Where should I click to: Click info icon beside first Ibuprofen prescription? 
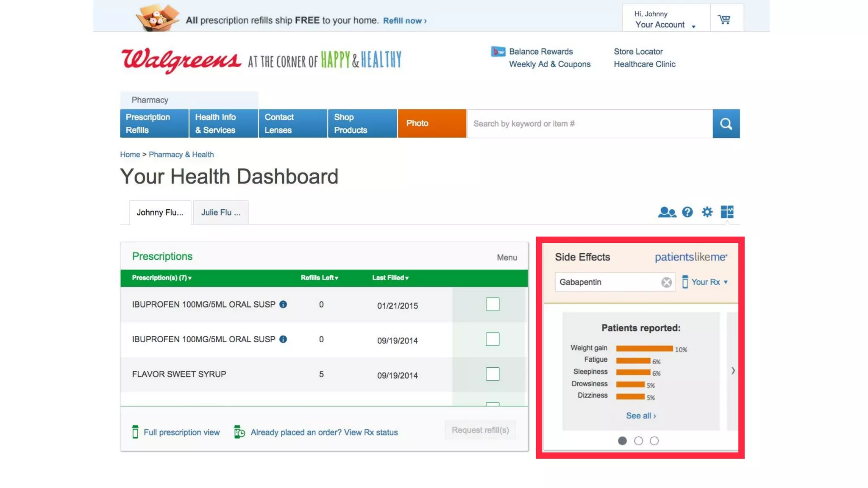283,304
